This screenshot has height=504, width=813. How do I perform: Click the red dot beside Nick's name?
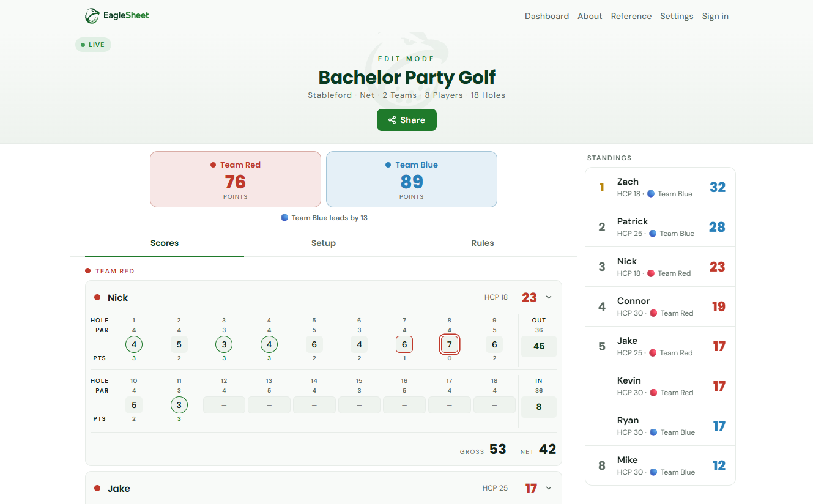point(97,298)
